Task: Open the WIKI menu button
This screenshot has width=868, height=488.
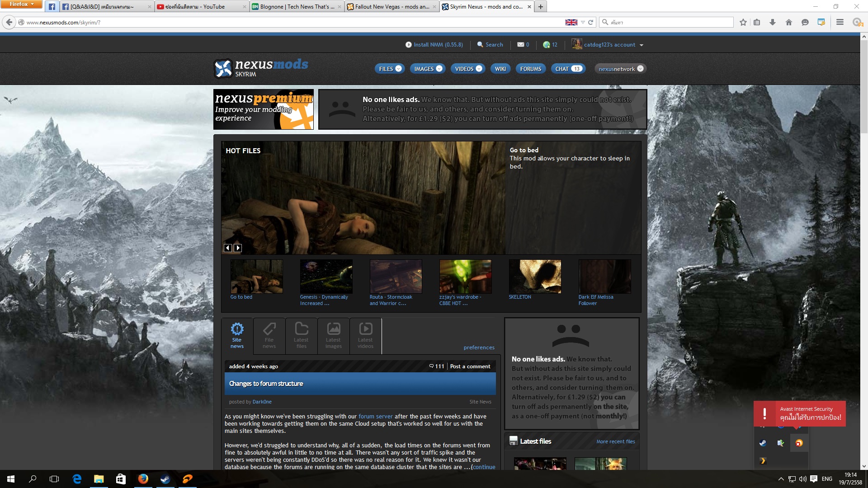Action: coord(500,69)
